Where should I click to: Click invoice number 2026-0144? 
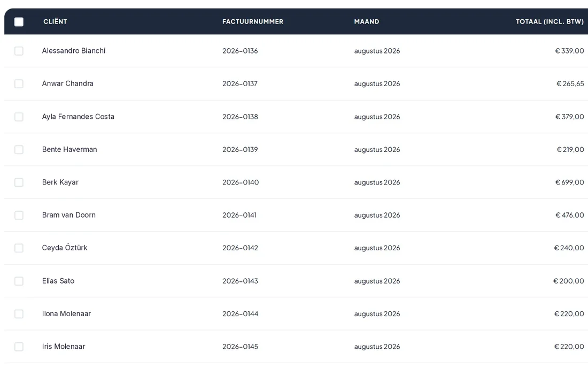tap(241, 313)
